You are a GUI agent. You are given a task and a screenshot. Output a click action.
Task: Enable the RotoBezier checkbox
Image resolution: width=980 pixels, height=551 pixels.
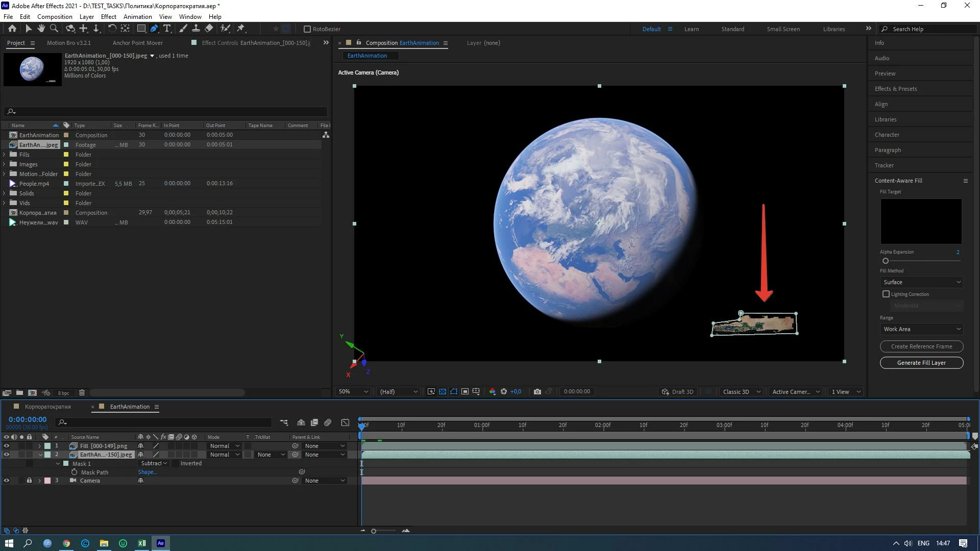click(307, 29)
